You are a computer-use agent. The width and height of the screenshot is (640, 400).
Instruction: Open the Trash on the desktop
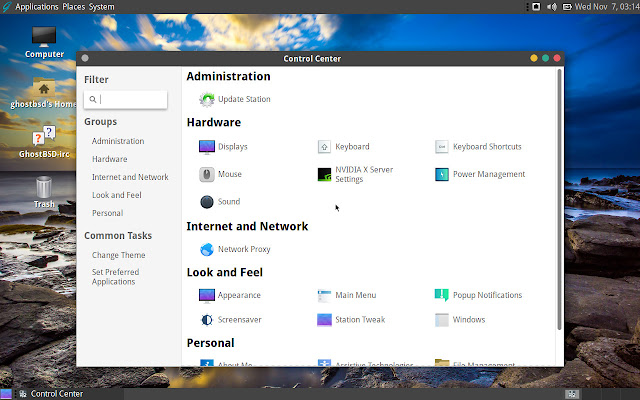[44, 192]
